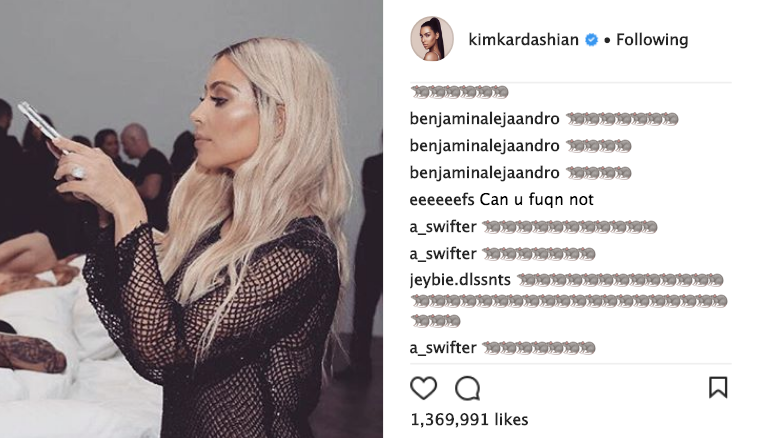
Task: Open the jeybie.dlssnts commenter profile
Action: point(460,280)
